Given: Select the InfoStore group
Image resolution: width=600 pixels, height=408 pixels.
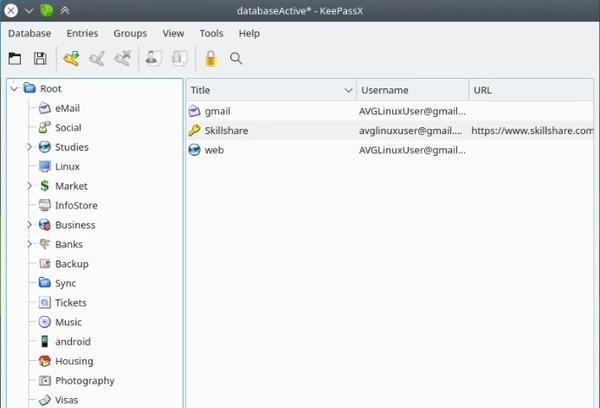Looking at the screenshot, I should [x=76, y=205].
